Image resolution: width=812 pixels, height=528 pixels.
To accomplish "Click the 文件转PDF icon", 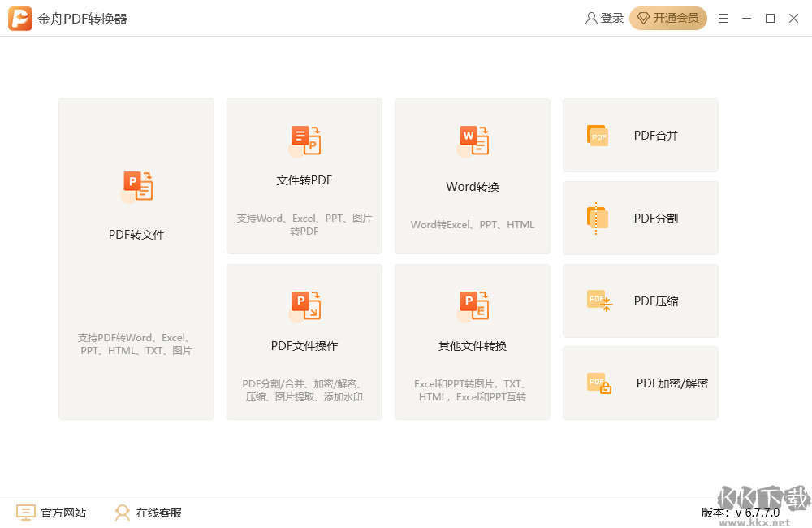I will (304, 141).
